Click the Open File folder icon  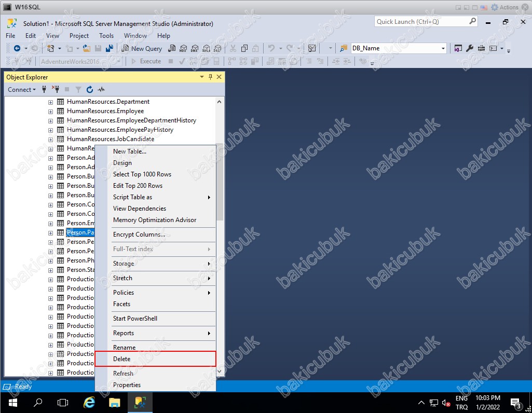(87, 48)
